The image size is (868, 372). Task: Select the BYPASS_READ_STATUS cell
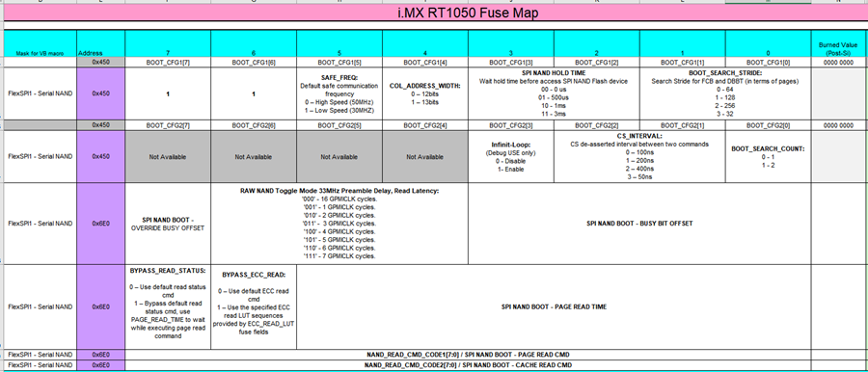(168, 306)
